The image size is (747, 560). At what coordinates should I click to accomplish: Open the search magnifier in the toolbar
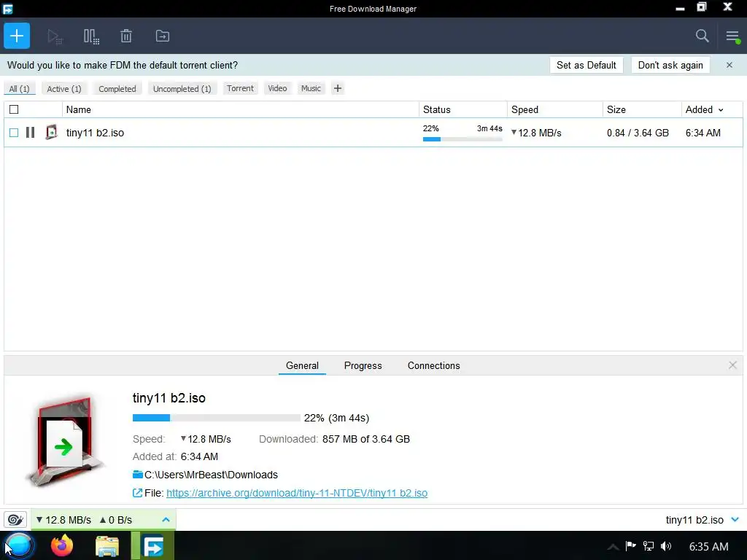[702, 36]
